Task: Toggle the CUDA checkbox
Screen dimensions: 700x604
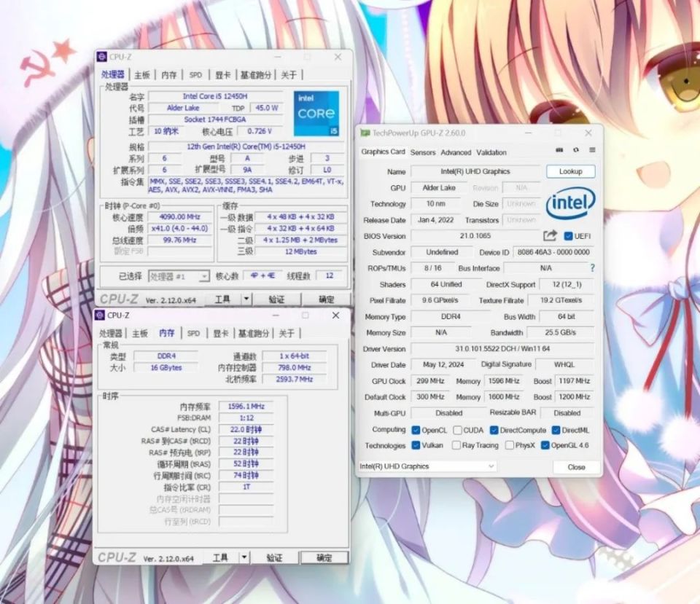Action: coord(457,430)
